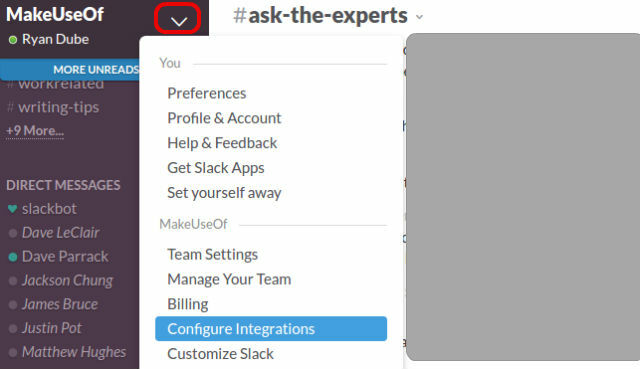
Task: Expand the #ask-the-experts channel dropdown arrow
Action: 419,17
